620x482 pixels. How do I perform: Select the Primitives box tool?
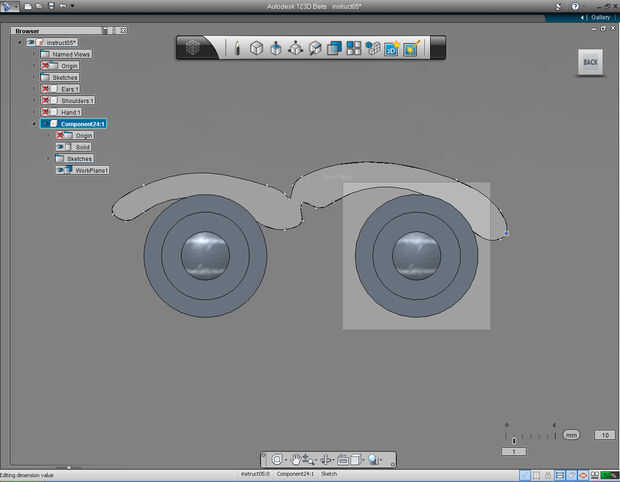[x=256, y=47]
